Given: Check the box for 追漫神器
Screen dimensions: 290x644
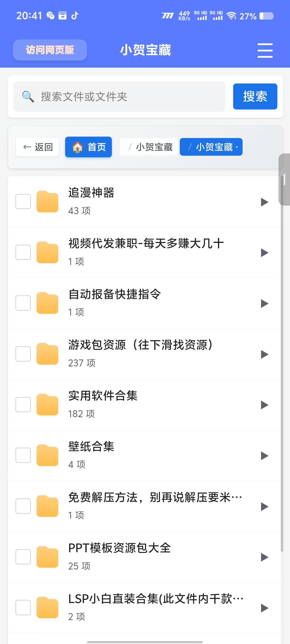Looking at the screenshot, I should coord(23,201).
